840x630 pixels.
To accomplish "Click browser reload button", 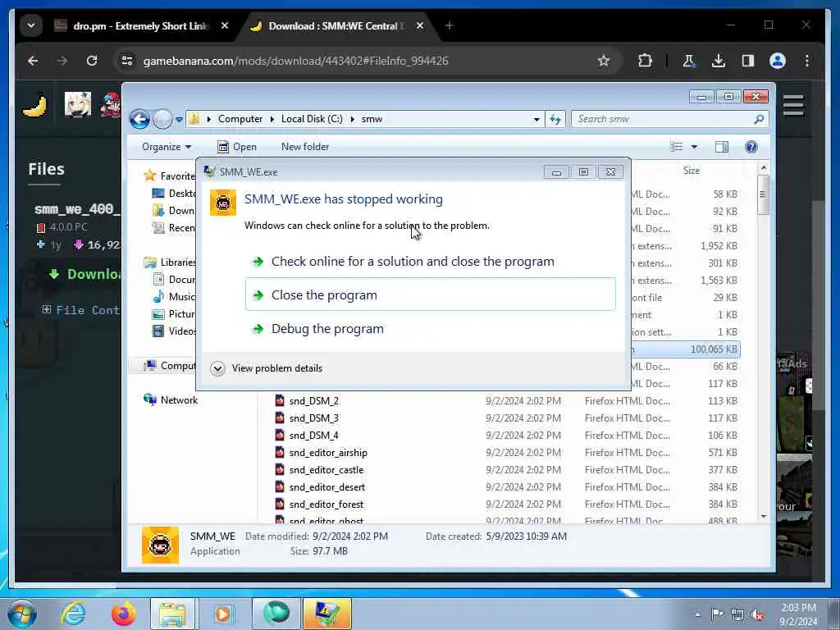I will (x=92, y=61).
